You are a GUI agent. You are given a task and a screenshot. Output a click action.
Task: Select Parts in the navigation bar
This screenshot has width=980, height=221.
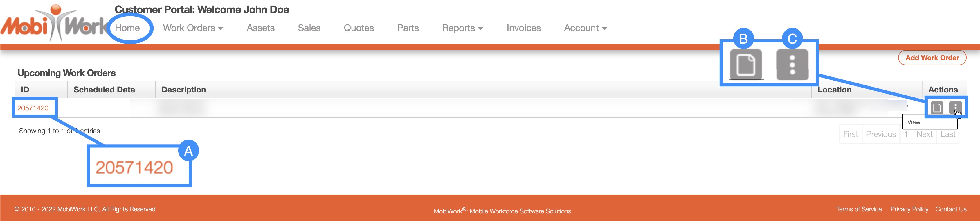click(x=408, y=28)
